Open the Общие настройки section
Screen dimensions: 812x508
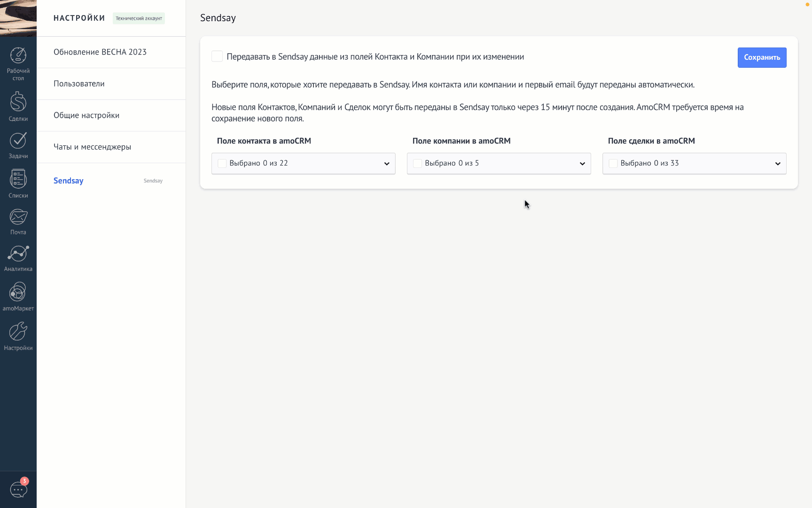pos(86,115)
